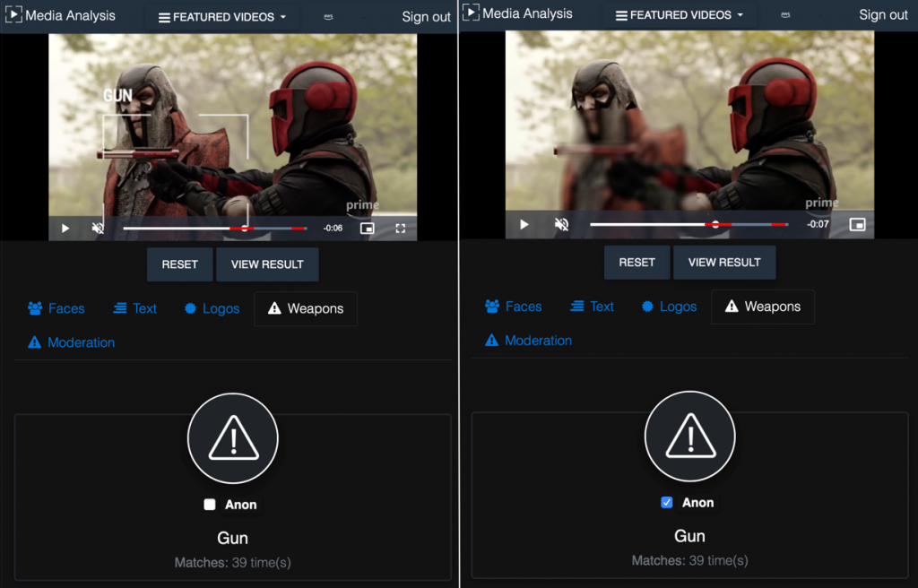Enable picture-in-picture on left video
This screenshot has width=918, height=588.
click(x=367, y=228)
